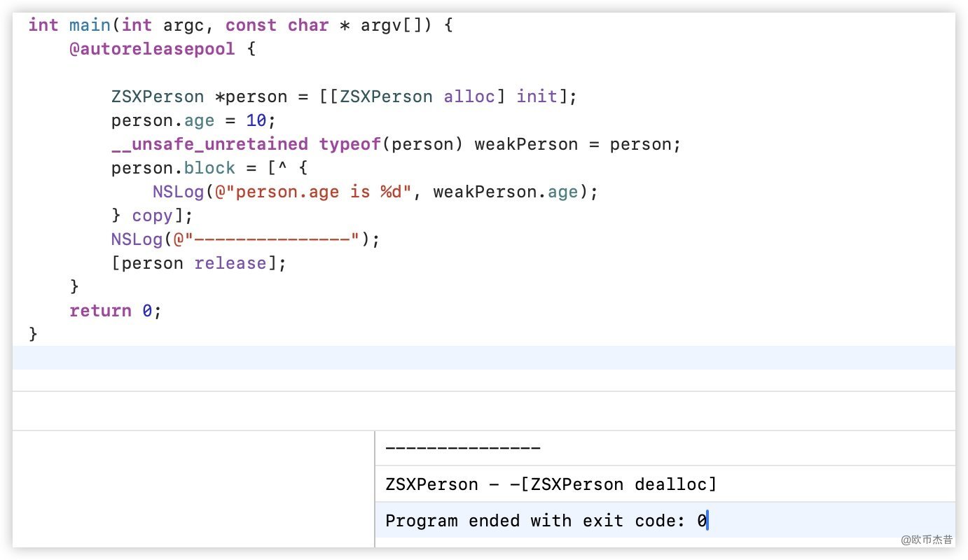968x560 pixels.
Task: Click the alloc method call
Action: [x=469, y=97]
